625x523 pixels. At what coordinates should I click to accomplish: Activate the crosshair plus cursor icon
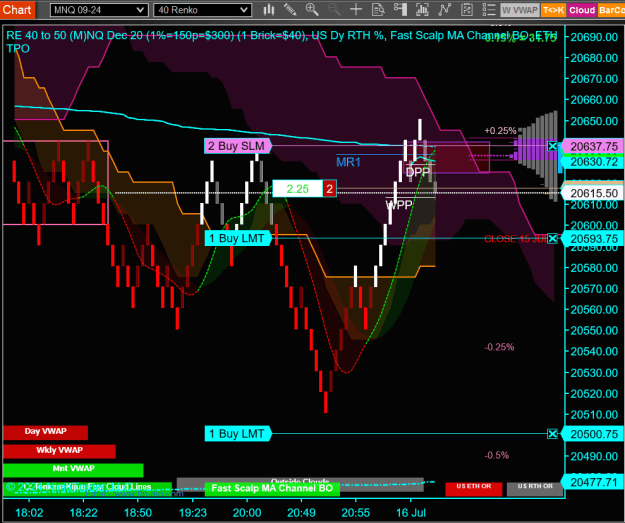tap(356, 10)
